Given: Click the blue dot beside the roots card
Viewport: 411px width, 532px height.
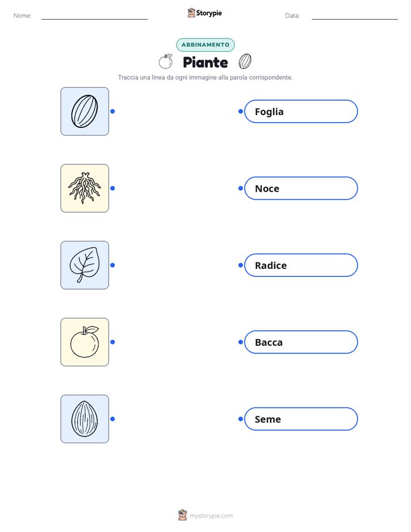Looking at the screenshot, I should pyautogui.click(x=113, y=188).
